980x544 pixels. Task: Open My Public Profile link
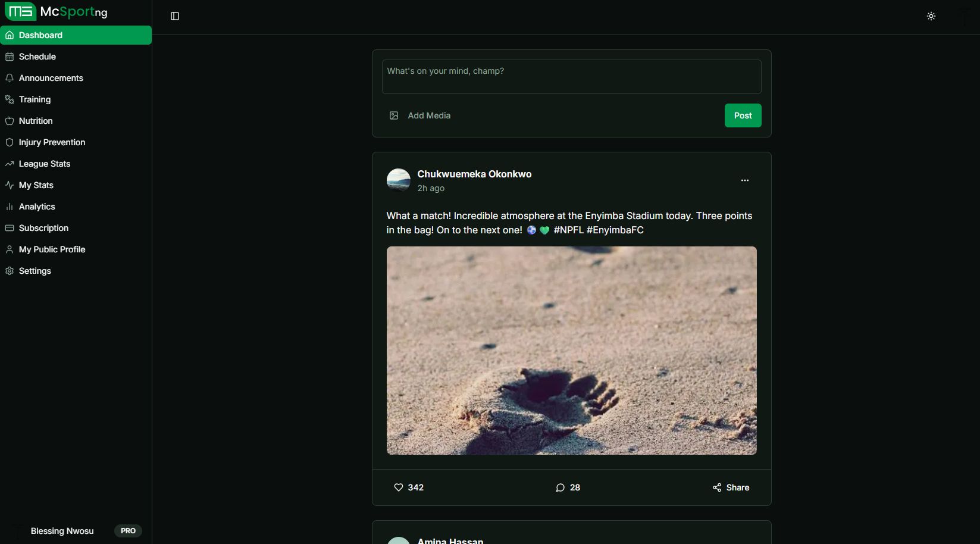coord(52,249)
